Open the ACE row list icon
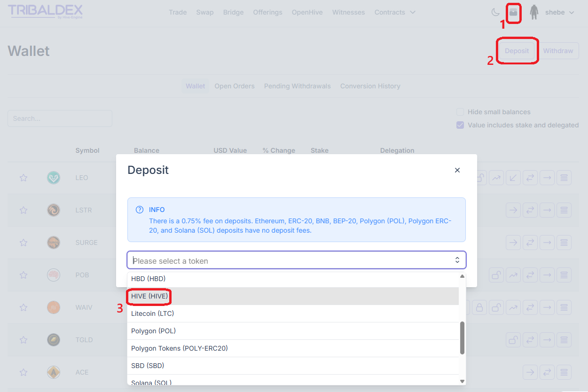 point(564,372)
